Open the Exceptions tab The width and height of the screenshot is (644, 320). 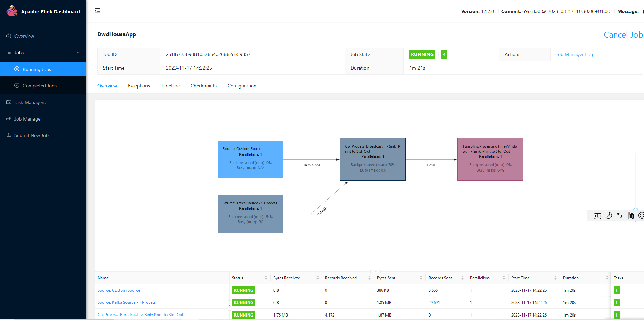(139, 86)
